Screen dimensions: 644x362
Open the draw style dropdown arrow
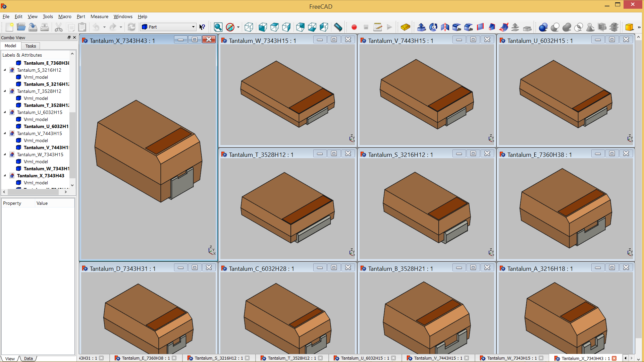[x=238, y=27]
